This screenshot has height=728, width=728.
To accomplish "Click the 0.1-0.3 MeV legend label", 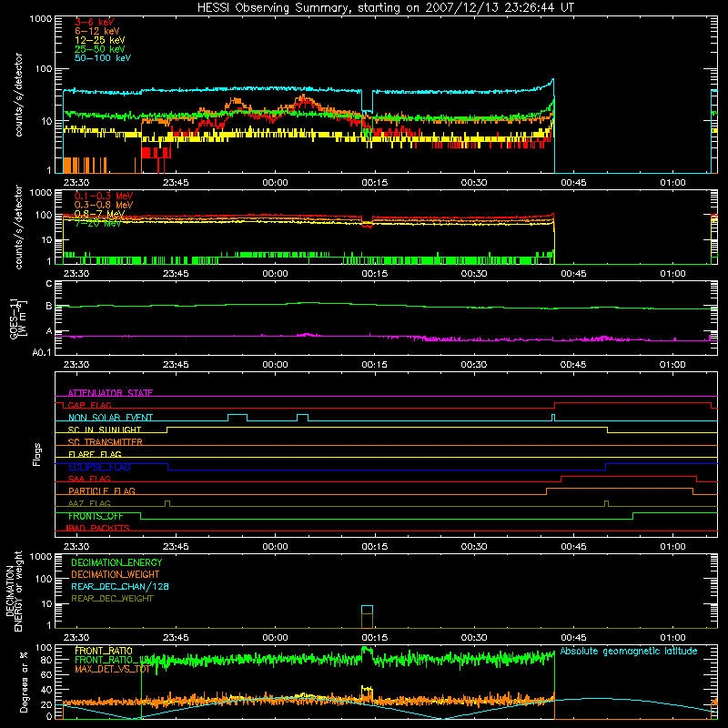I will click(x=104, y=196).
